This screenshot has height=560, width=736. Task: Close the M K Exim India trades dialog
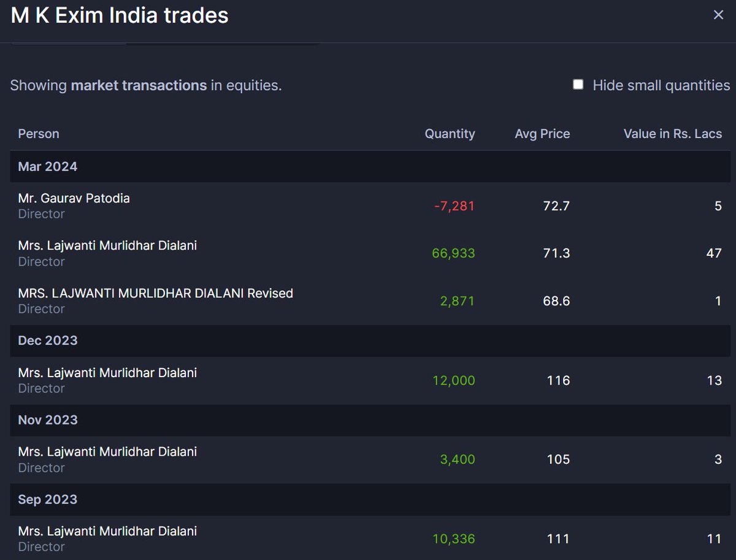pyautogui.click(x=718, y=15)
